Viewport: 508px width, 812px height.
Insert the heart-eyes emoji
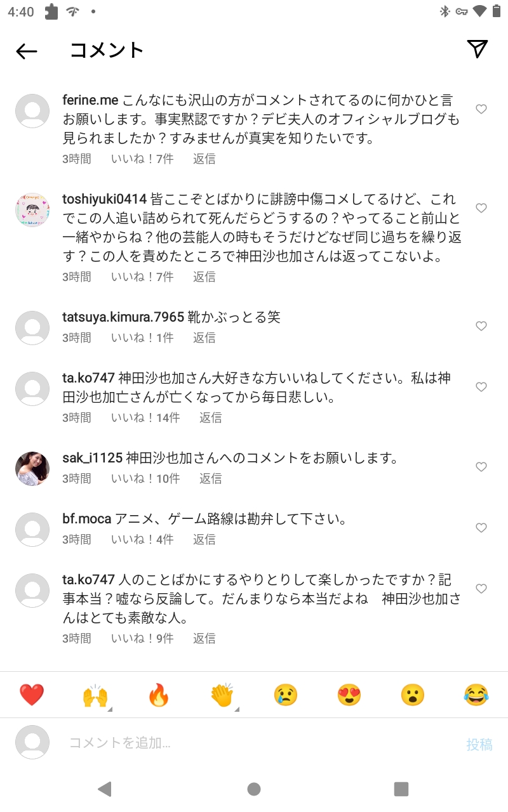pyautogui.click(x=349, y=695)
